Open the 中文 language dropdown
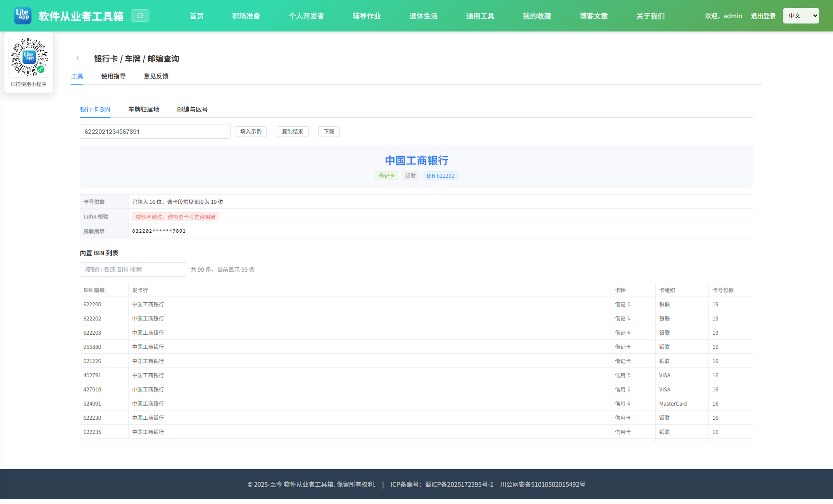This screenshot has height=504, width=833. pos(801,16)
